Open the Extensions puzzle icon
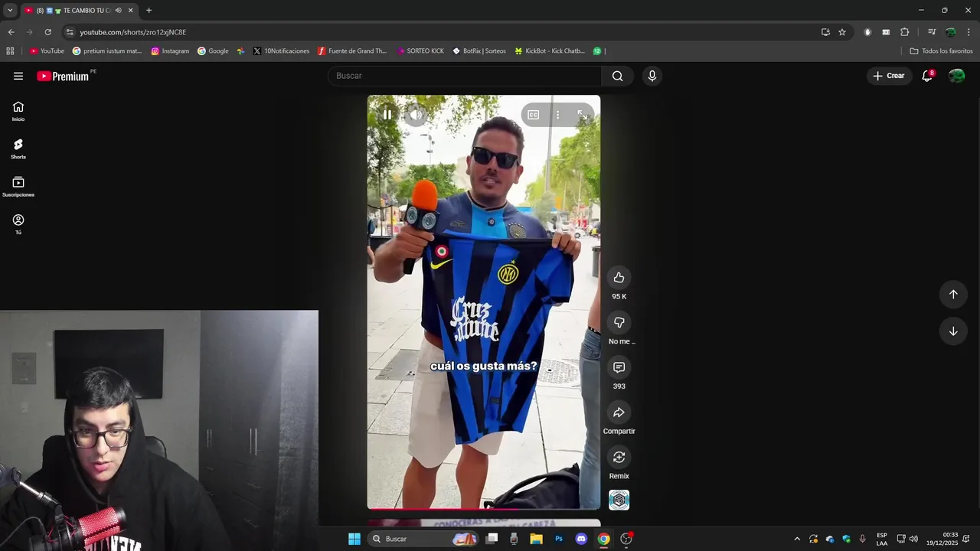 (905, 32)
